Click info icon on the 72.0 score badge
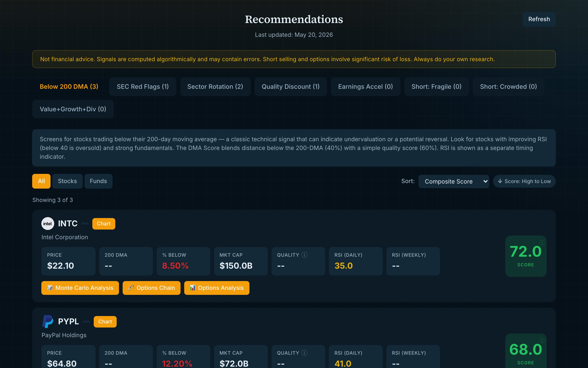Viewport: 588px width, 368px height. (x=542, y=243)
